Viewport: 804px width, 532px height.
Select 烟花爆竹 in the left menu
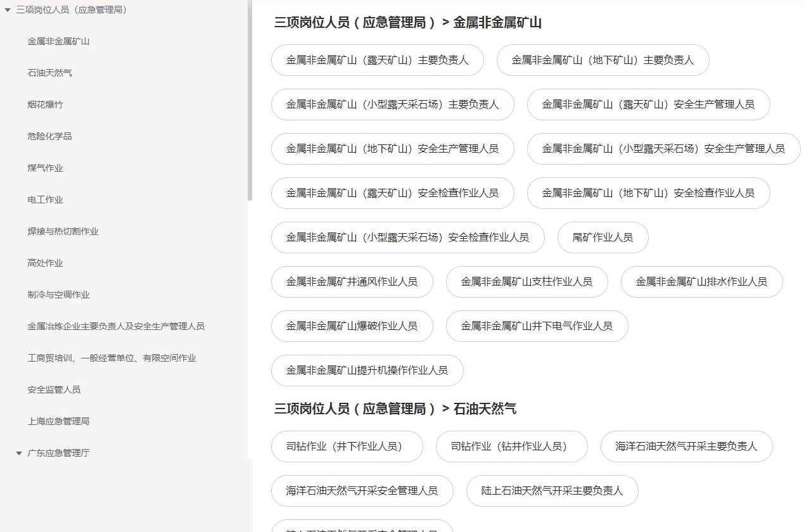point(45,105)
